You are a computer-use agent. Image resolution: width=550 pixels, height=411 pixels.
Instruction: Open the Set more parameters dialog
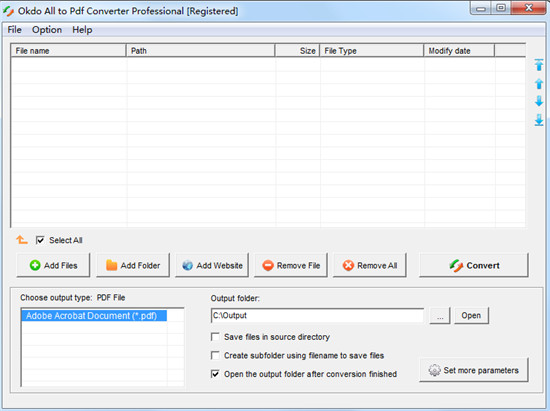click(474, 370)
